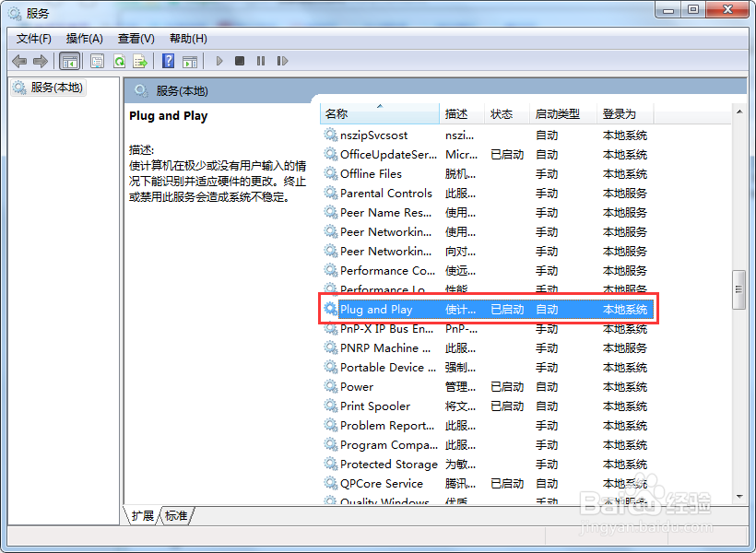
Task: Select the Protected Storage service name
Action: (x=389, y=464)
